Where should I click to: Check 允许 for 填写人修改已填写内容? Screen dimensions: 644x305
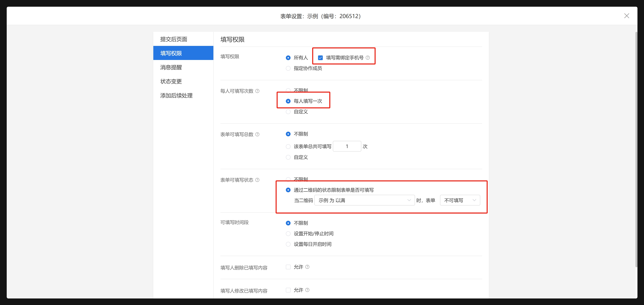click(x=288, y=290)
